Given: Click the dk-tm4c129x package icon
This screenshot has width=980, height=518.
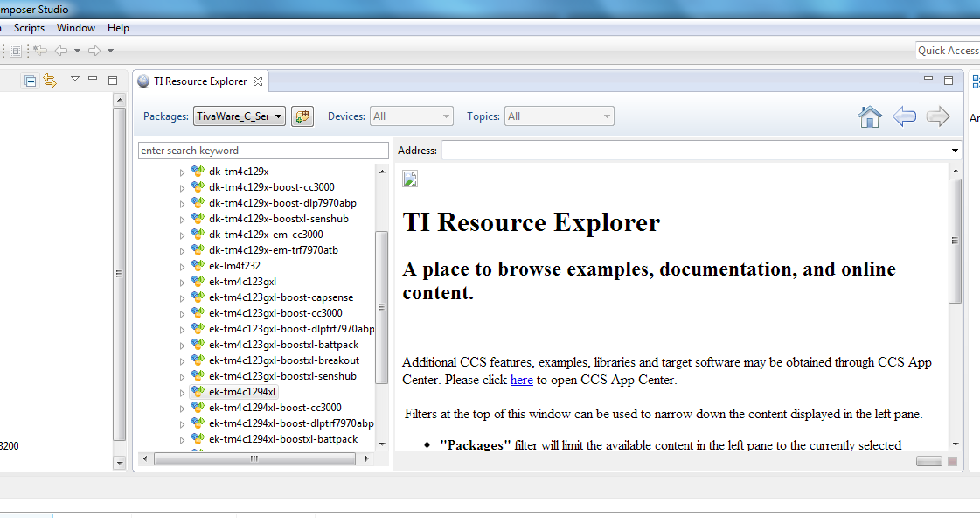Looking at the screenshot, I should click(x=198, y=171).
